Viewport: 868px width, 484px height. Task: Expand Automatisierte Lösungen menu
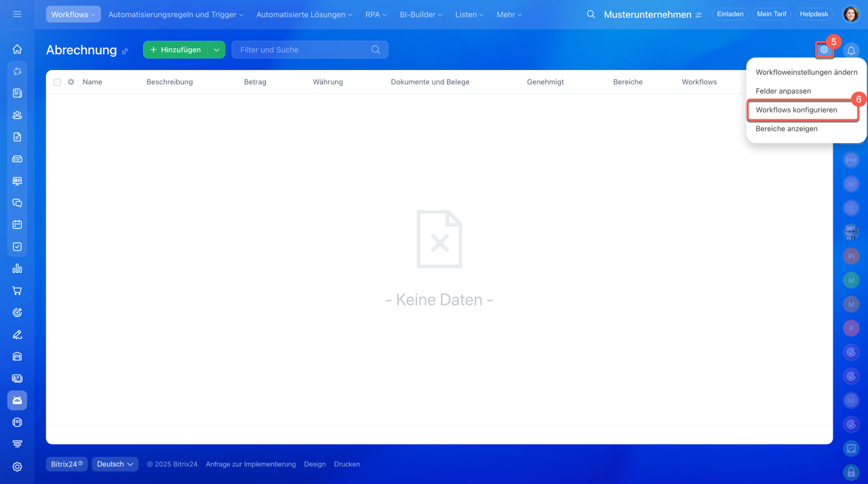coord(304,14)
